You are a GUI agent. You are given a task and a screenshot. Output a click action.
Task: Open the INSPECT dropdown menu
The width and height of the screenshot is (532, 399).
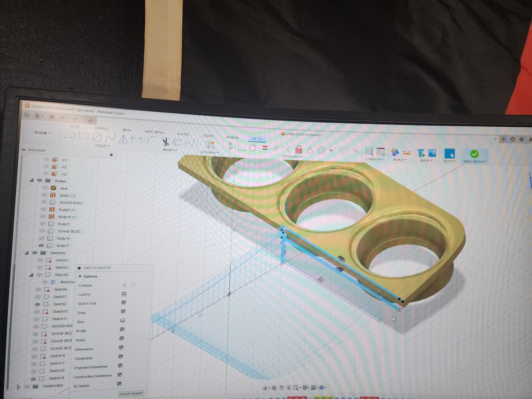click(400, 160)
